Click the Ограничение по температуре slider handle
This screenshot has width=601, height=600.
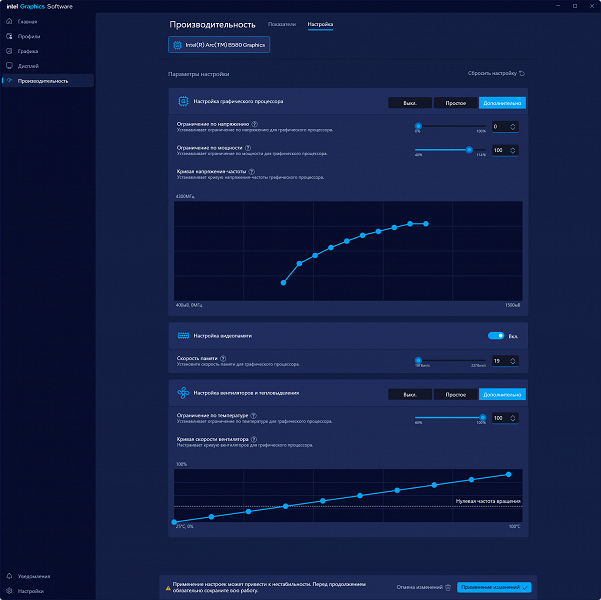[x=483, y=418]
